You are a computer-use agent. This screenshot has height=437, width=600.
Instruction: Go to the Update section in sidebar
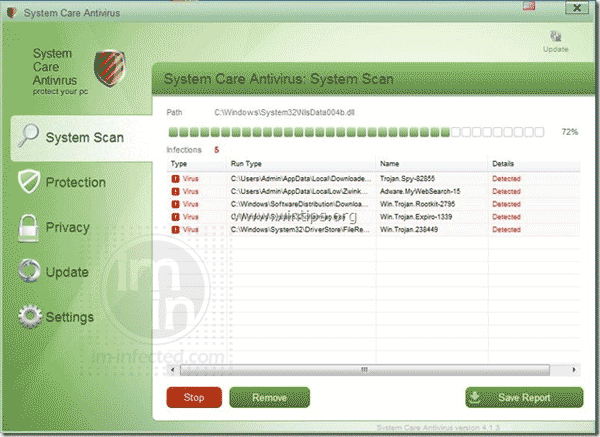click(x=67, y=272)
